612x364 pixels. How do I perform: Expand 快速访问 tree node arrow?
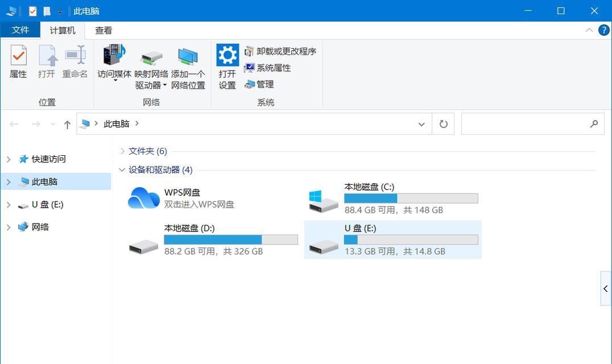tap(9, 159)
